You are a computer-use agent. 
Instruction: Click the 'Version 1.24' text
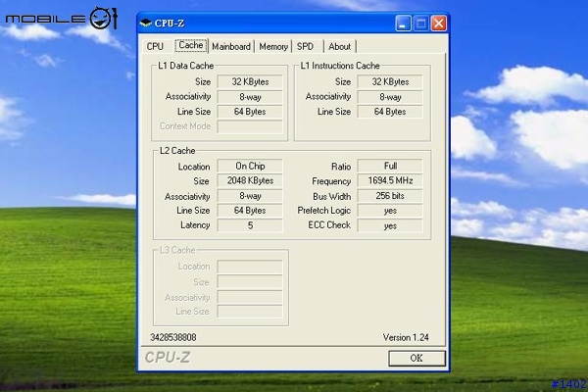point(406,337)
